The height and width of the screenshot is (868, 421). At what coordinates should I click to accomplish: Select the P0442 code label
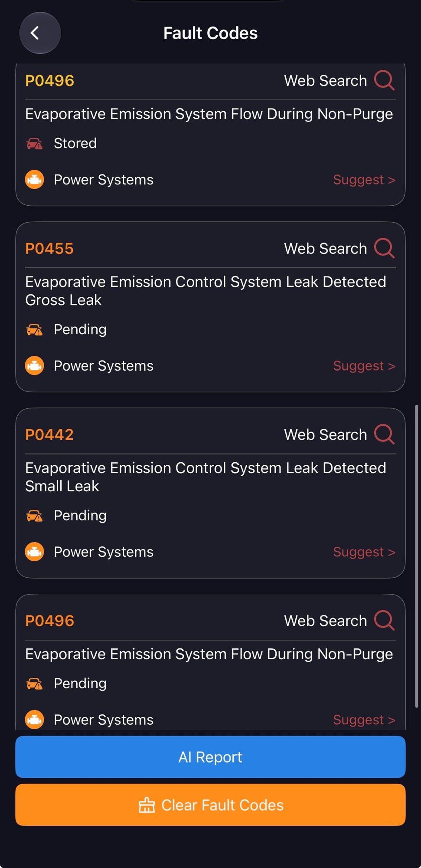click(x=49, y=434)
